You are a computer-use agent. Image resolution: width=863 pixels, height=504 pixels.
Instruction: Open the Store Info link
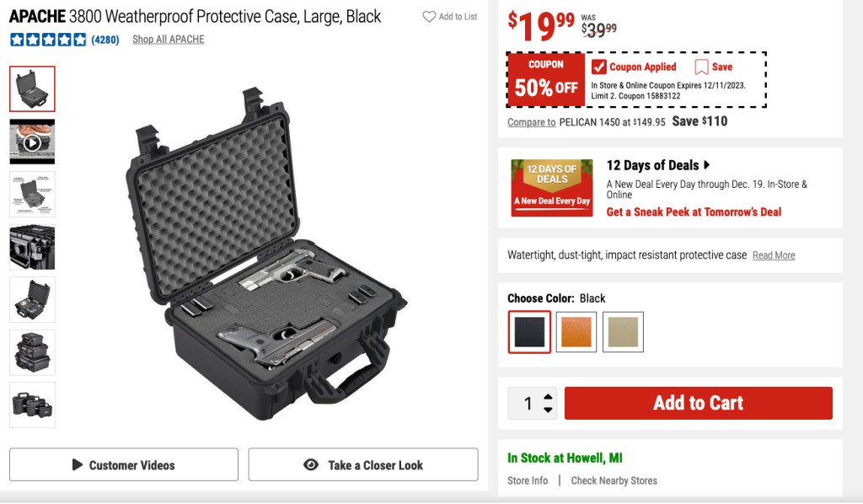point(528,480)
